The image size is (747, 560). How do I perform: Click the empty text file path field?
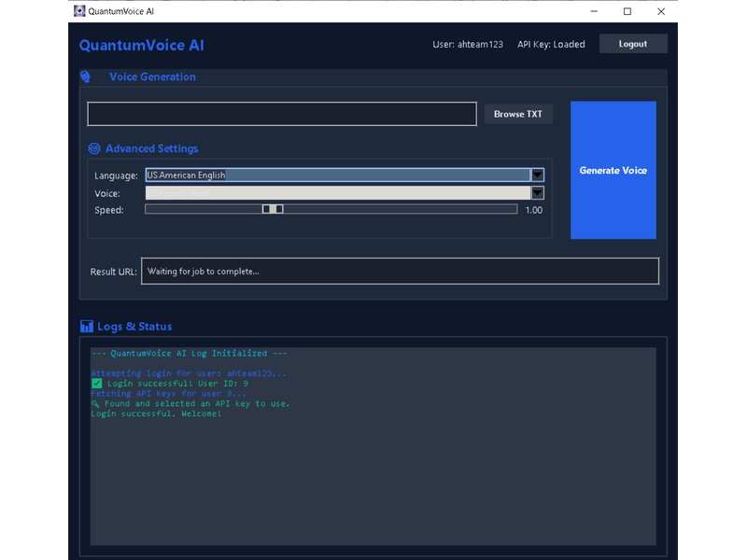pyautogui.click(x=280, y=113)
